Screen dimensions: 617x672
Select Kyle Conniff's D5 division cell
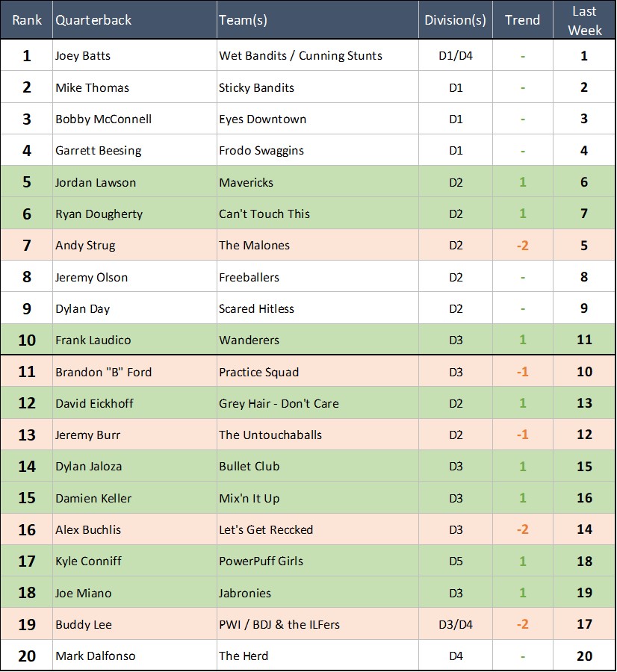tap(456, 561)
